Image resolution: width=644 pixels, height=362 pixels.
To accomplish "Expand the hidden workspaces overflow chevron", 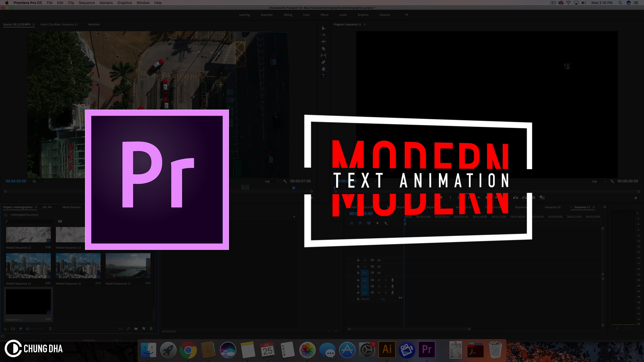I will point(407,15).
